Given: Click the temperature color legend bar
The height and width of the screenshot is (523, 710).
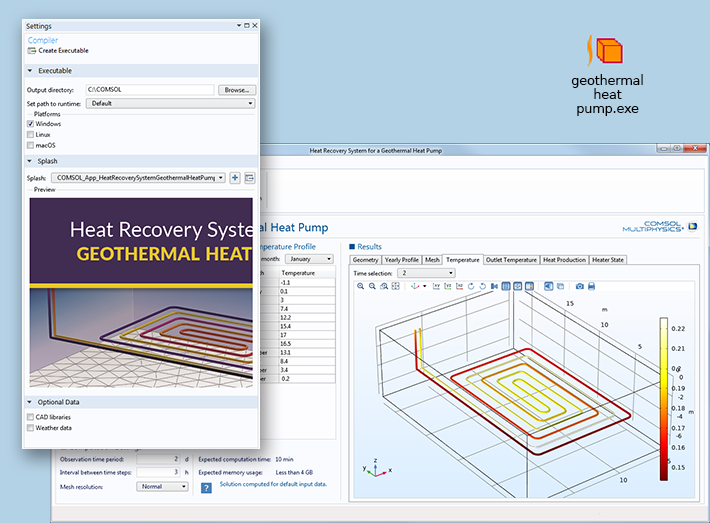Looking at the screenshot, I should pos(663,399).
